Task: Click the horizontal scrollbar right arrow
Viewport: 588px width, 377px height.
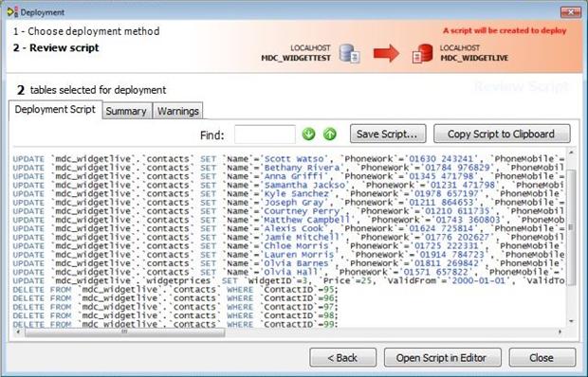Action: coord(560,332)
